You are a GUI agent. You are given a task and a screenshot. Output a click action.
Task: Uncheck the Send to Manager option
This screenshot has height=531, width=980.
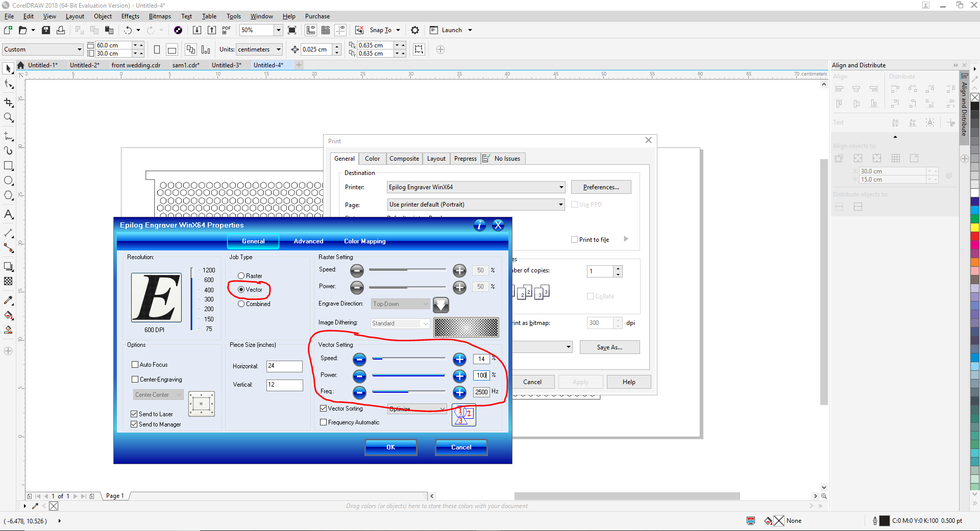[134, 424]
